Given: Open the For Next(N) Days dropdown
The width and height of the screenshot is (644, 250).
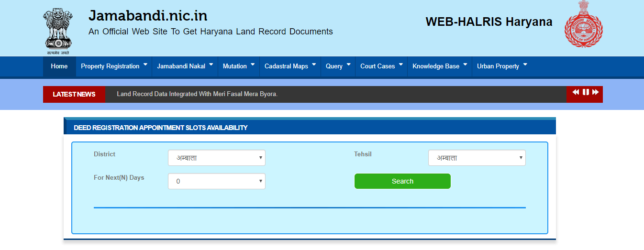Looking at the screenshot, I should [216, 181].
